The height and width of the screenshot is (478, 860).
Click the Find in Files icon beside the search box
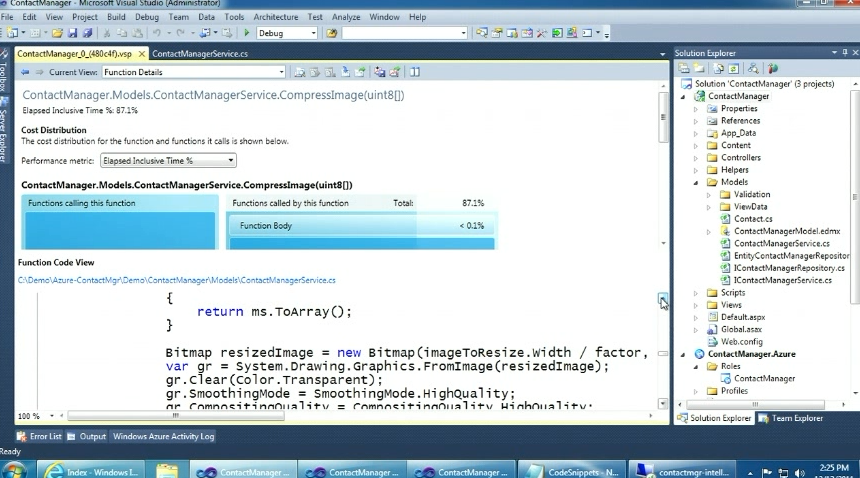point(332,33)
